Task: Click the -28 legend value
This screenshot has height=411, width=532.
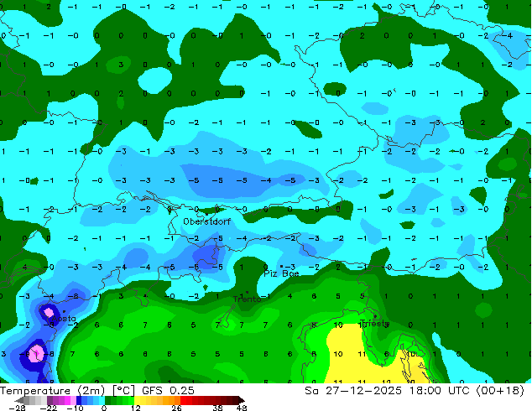Action: pos(17,408)
